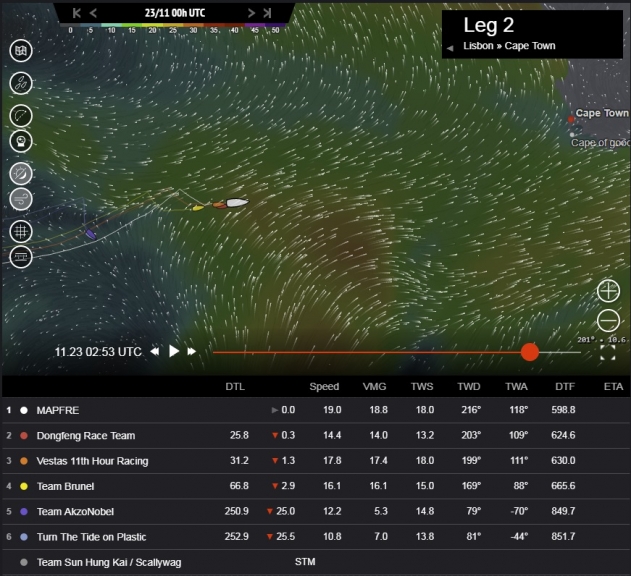Sort by TWD column header
The height and width of the screenshot is (576, 631).
[x=469, y=387]
